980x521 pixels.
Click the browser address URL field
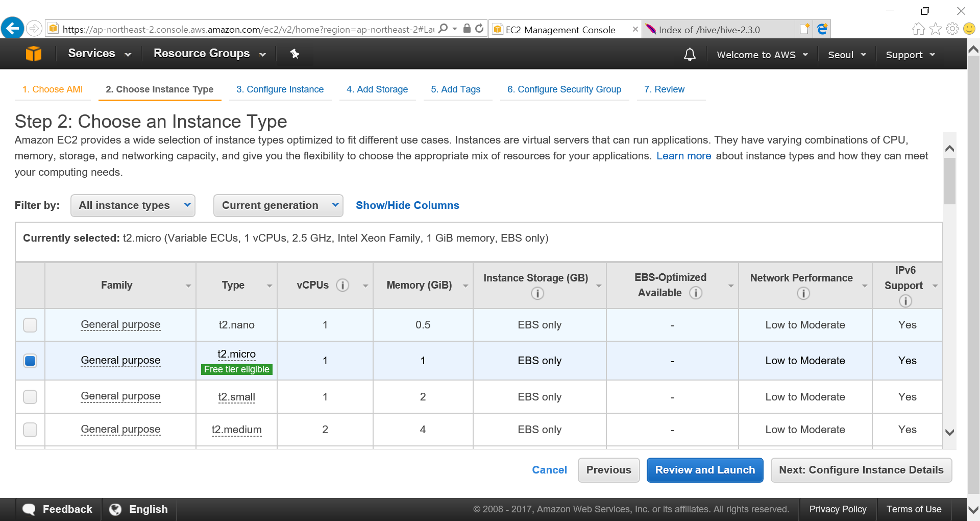pyautogui.click(x=248, y=29)
